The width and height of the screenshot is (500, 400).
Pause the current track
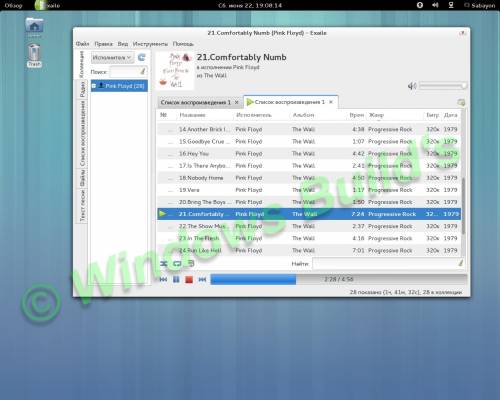click(x=176, y=279)
